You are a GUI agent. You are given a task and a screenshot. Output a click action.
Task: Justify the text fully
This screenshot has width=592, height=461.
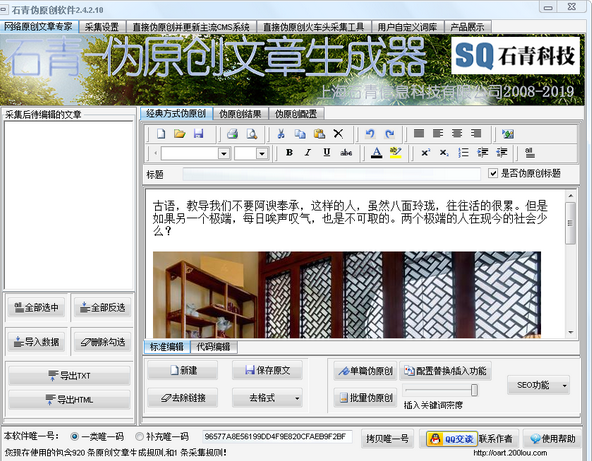pos(419,133)
